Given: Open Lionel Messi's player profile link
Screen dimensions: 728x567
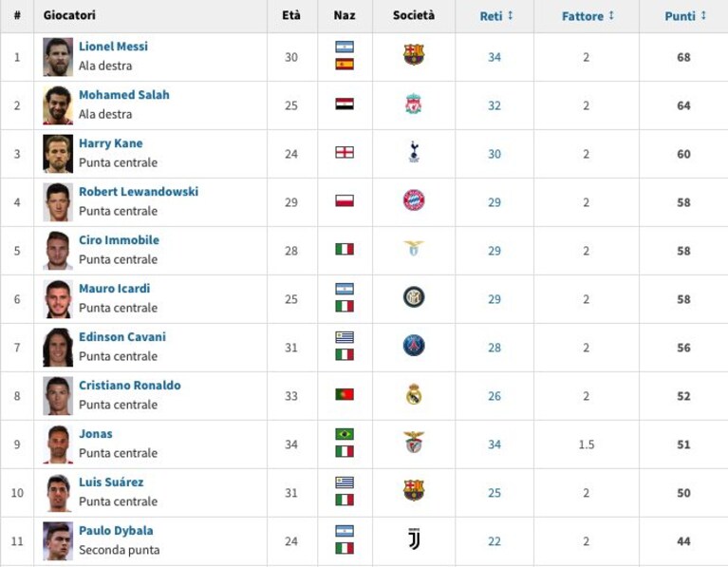Looking at the screenshot, I should point(113,47).
